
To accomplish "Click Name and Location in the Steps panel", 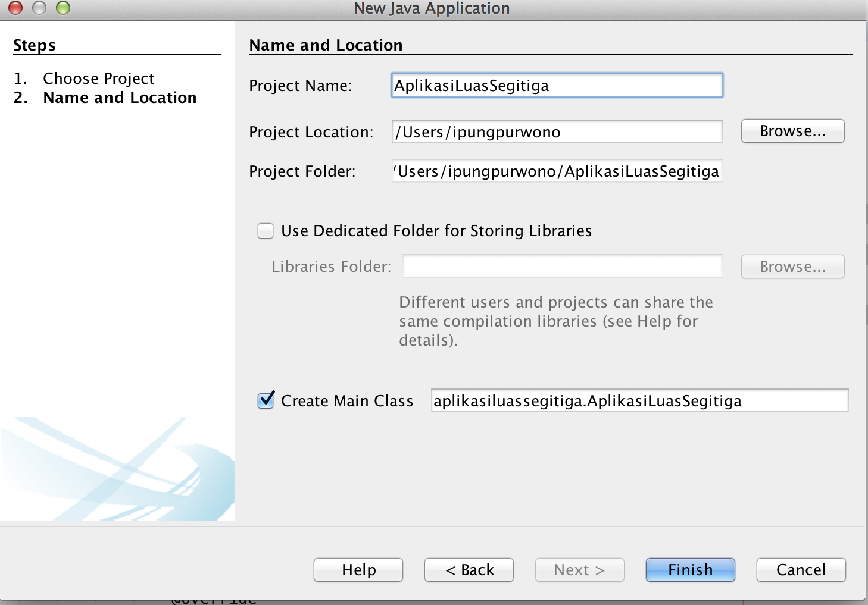I will [120, 97].
